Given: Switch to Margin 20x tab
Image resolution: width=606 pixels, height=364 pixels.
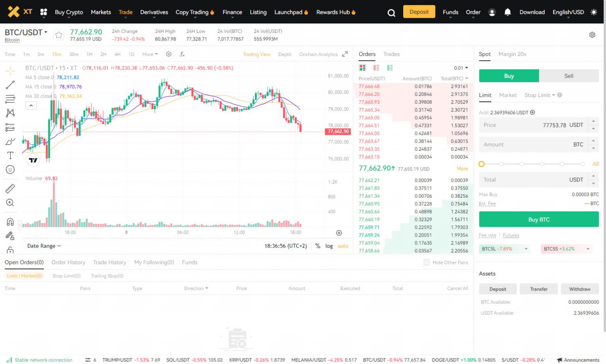Looking at the screenshot, I should [512, 54].
